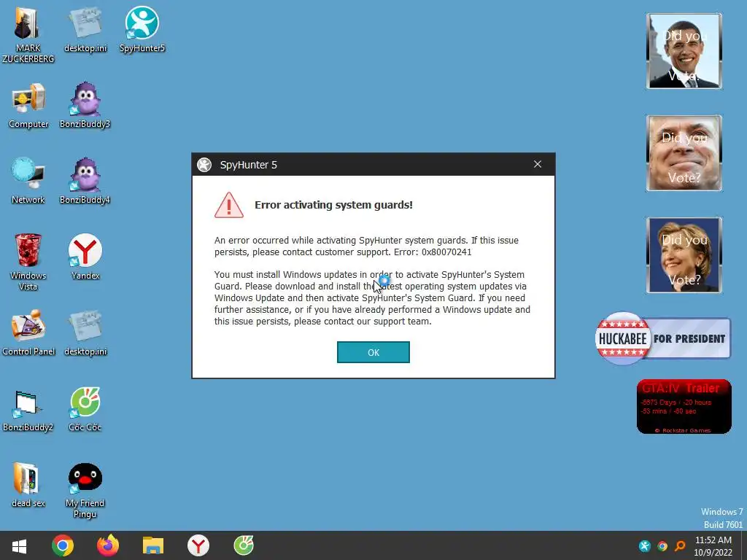Click the Hillary Clinton 'Did you Vote?' gadget
Image resolution: width=747 pixels, height=560 pixels.
684,255
